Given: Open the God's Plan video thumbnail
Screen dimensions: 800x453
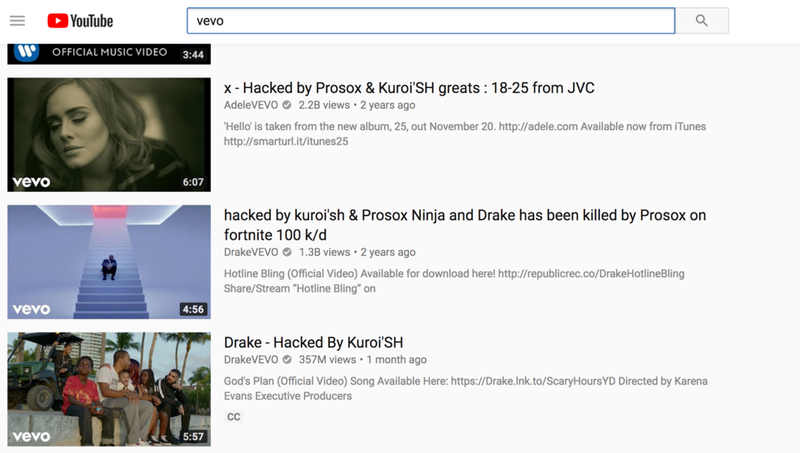Looking at the screenshot, I should [x=109, y=389].
